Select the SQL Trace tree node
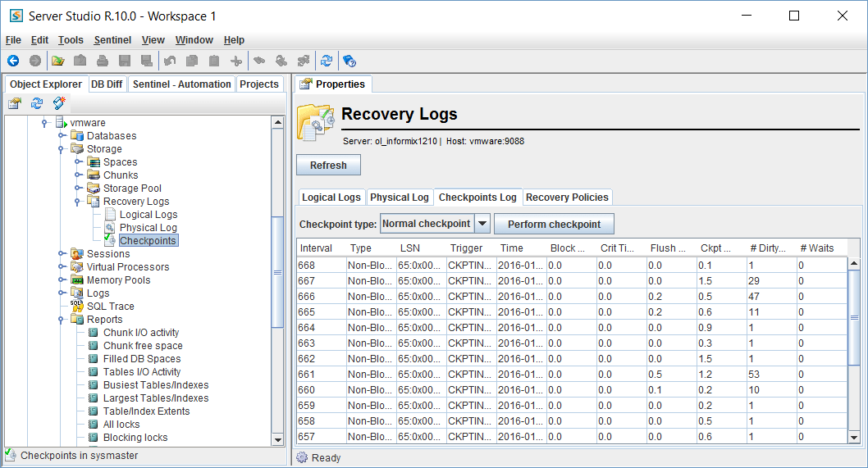The image size is (868, 468). click(110, 307)
